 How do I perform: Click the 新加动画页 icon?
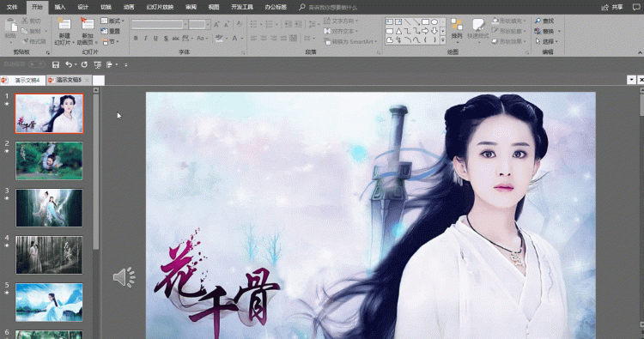click(87, 24)
